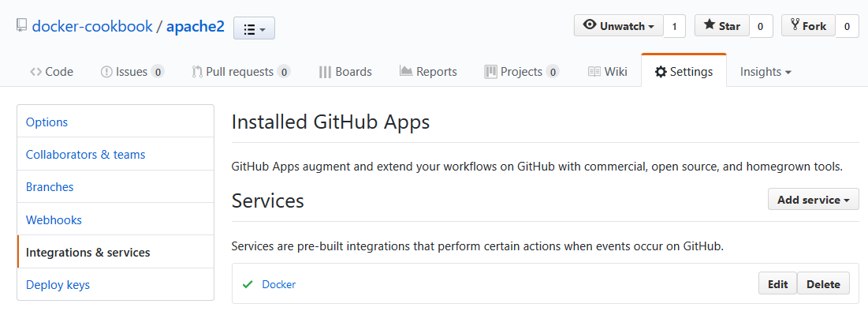Expand the Add service dropdown

[813, 200]
